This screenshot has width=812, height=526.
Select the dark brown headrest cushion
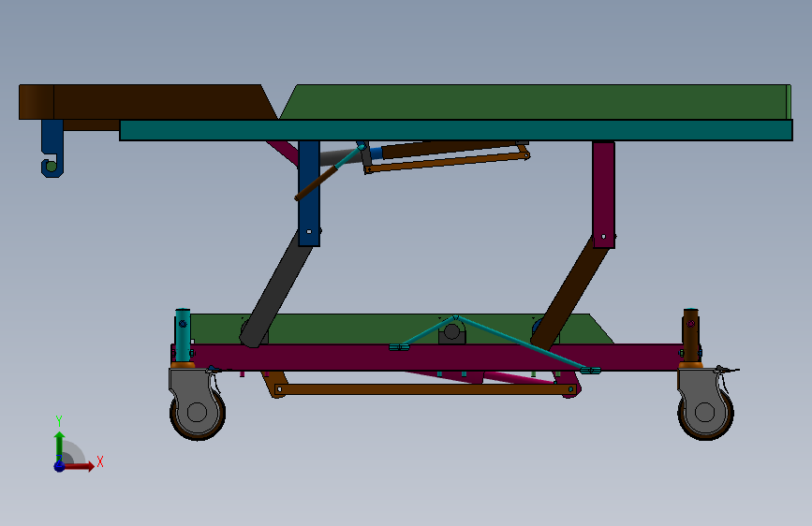pyautogui.click(x=145, y=102)
